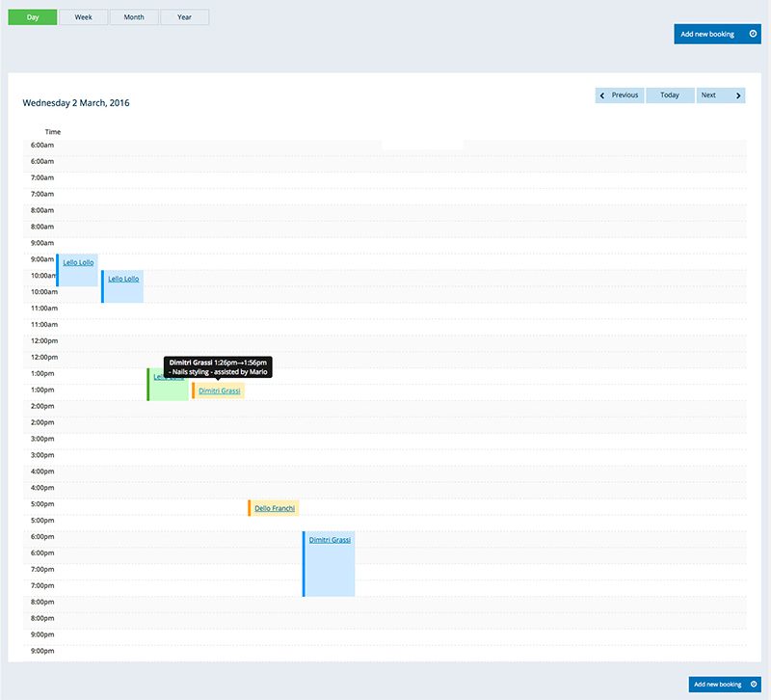Image resolution: width=771 pixels, height=700 pixels.
Task: Switch to the Week view tab
Action: [84, 17]
